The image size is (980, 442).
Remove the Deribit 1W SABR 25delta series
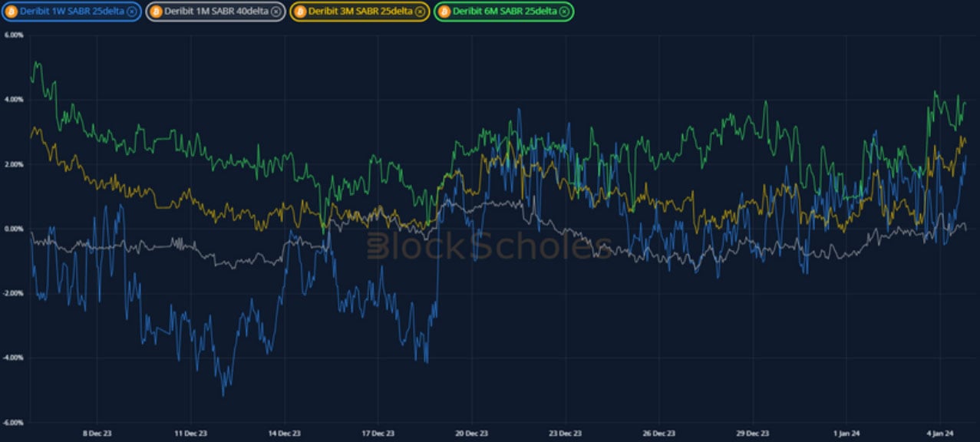point(131,12)
